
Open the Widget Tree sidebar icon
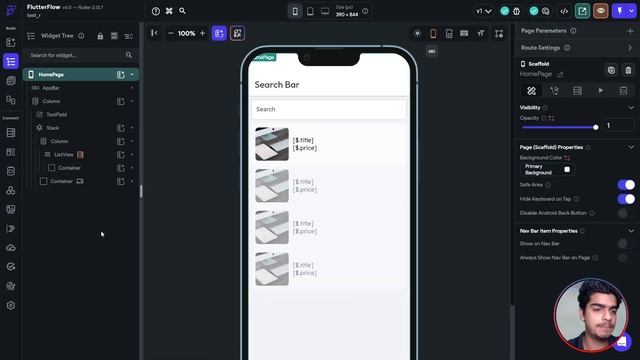(x=11, y=61)
